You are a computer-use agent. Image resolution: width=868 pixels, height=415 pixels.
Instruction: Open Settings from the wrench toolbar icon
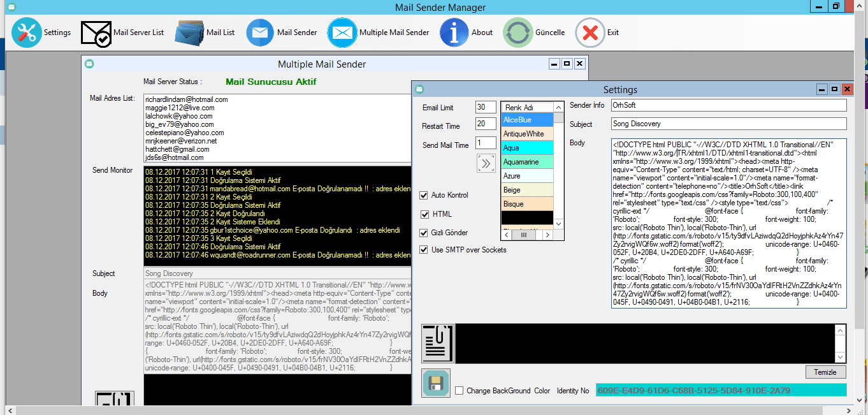click(27, 33)
